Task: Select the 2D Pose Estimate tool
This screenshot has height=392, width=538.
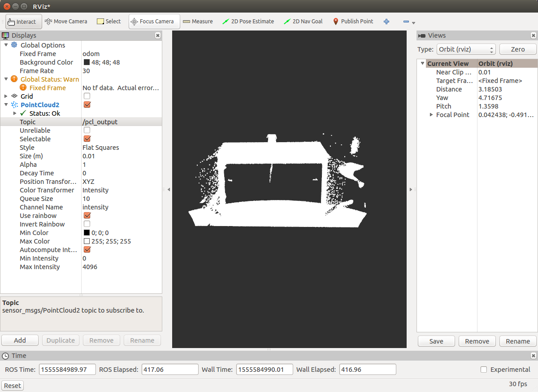Action: 248,22
